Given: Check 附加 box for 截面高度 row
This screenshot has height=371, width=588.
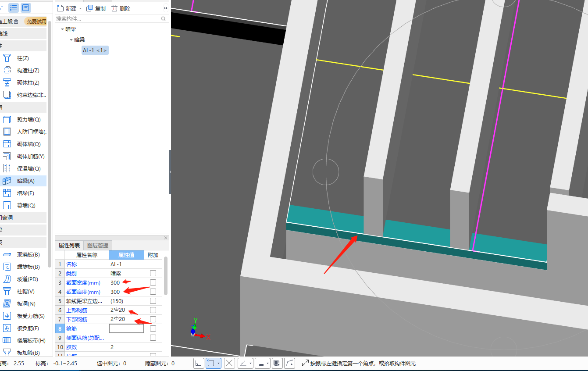Looking at the screenshot, I should (x=153, y=292).
